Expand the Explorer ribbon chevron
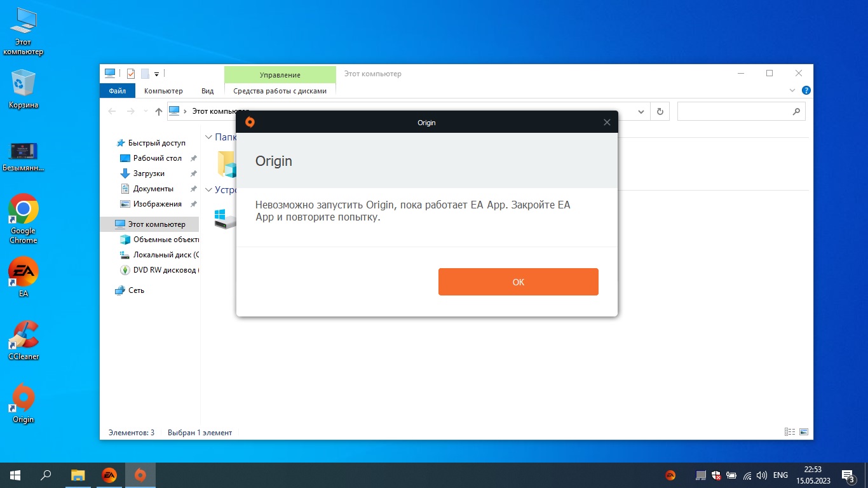The image size is (868, 488). [792, 90]
